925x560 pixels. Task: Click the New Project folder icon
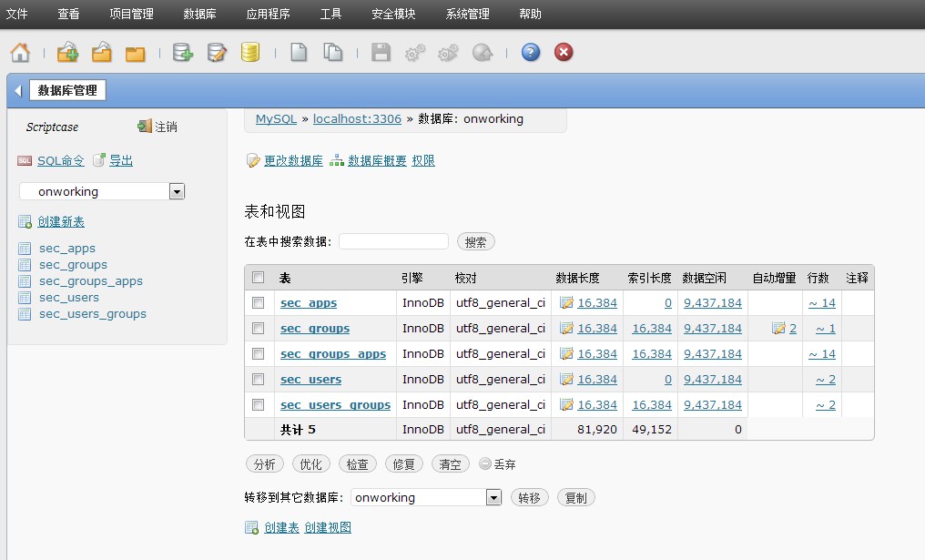[x=67, y=52]
